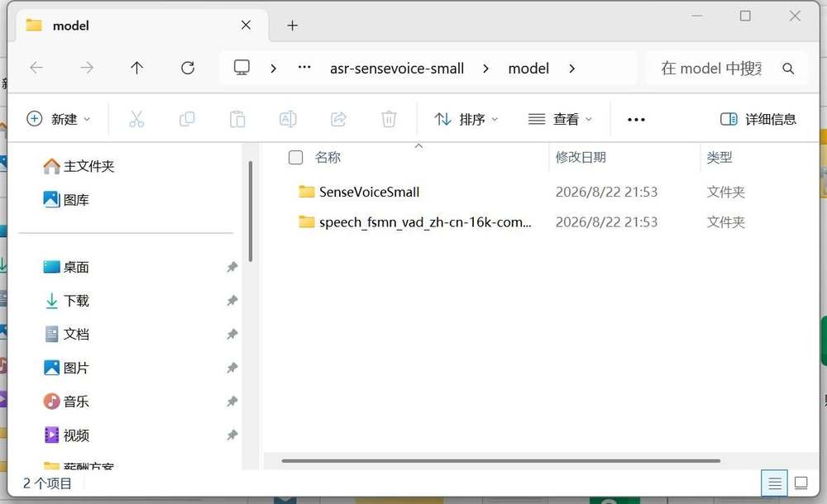Click the pin icon beside 下载
827x504 pixels.
click(x=232, y=301)
